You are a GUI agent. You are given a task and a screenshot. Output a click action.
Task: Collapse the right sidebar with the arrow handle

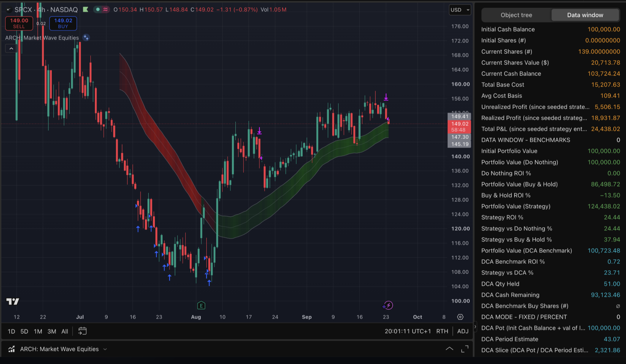pyautogui.click(x=475, y=326)
